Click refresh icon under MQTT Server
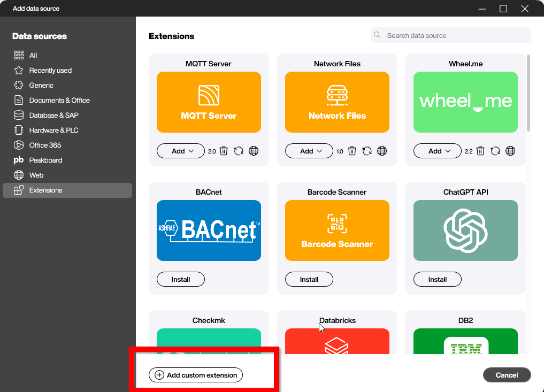Image resolution: width=544 pixels, height=392 pixels. click(x=239, y=151)
